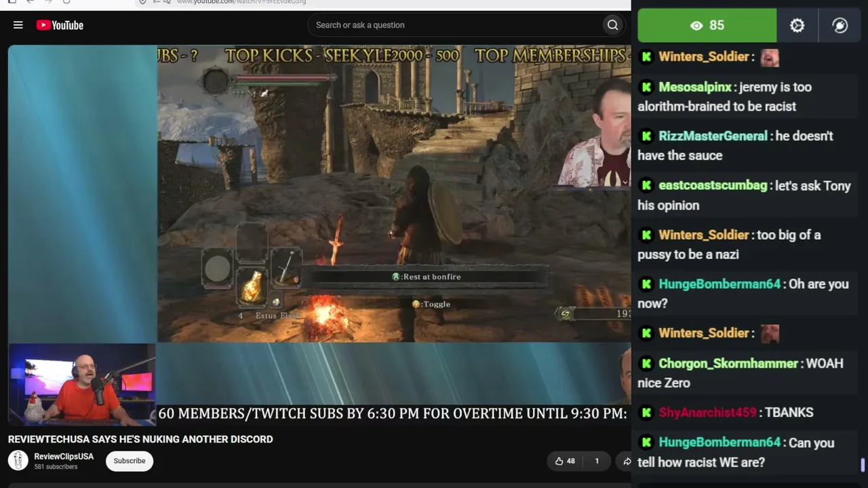
Task: Open the eastcoastscumbag username in chat
Action: [x=713, y=185]
